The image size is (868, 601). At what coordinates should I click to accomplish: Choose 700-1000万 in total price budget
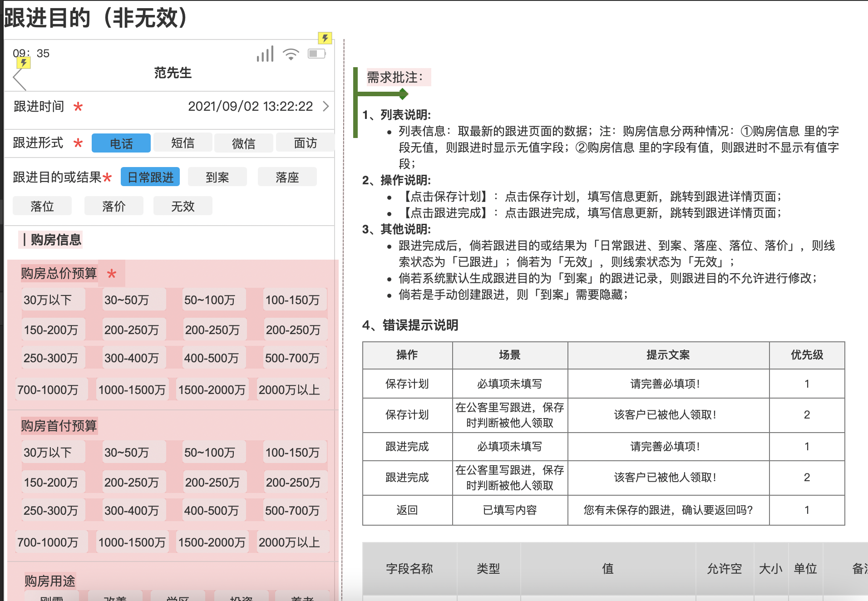coord(51,389)
